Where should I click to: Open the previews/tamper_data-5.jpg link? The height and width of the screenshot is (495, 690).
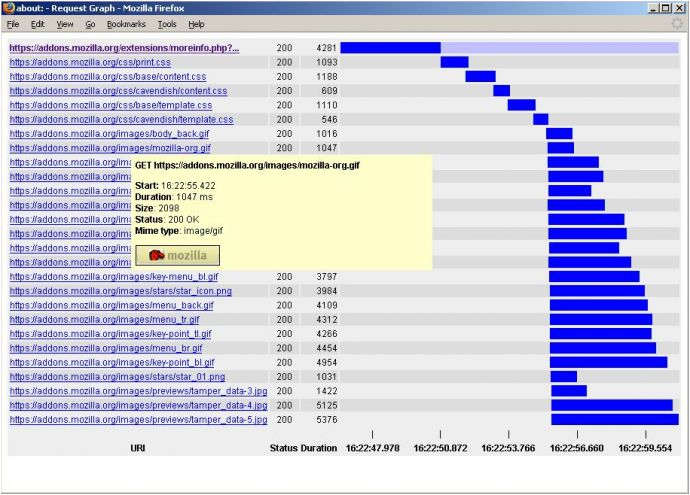click(139, 420)
